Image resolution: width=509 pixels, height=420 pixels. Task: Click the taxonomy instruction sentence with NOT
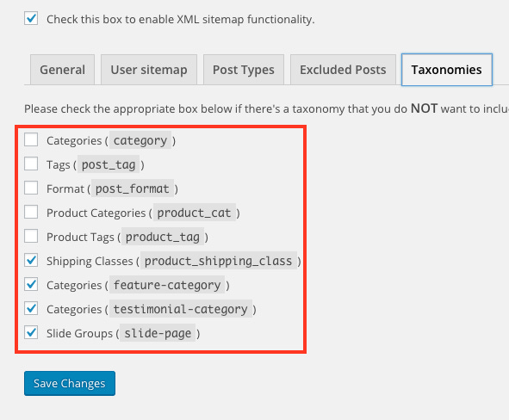click(266, 108)
